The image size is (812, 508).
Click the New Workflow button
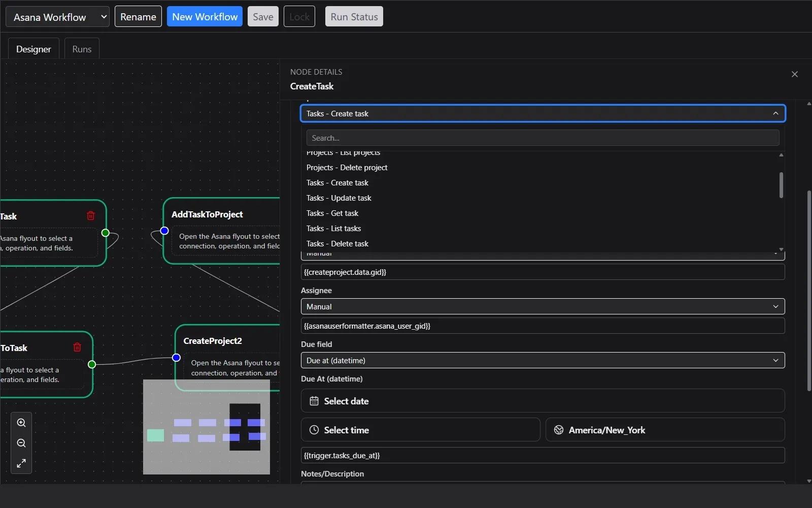click(205, 17)
